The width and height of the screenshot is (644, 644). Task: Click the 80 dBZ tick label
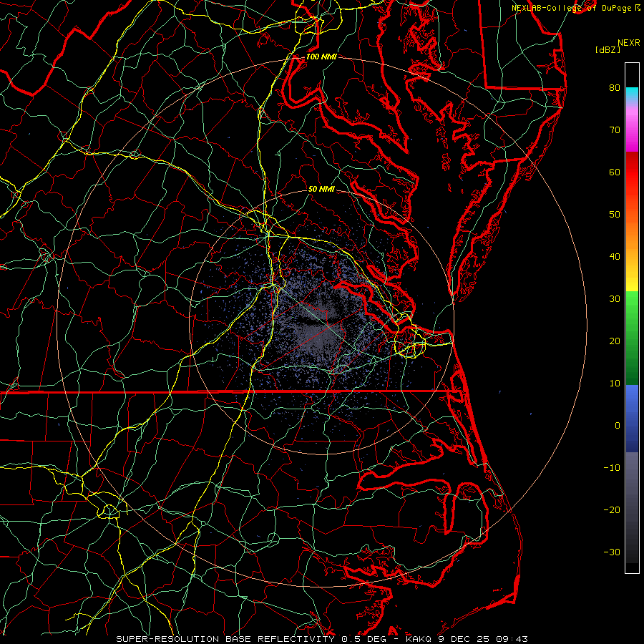614,88
